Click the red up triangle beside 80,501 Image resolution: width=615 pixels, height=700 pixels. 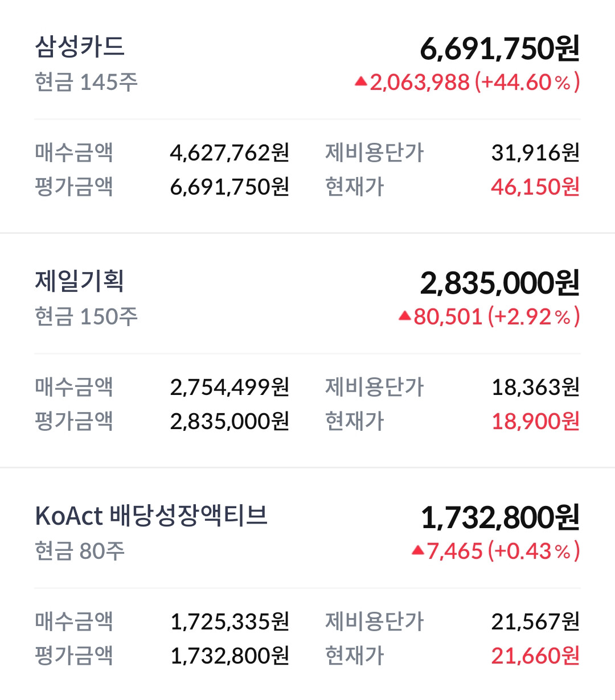click(x=405, y=316)
